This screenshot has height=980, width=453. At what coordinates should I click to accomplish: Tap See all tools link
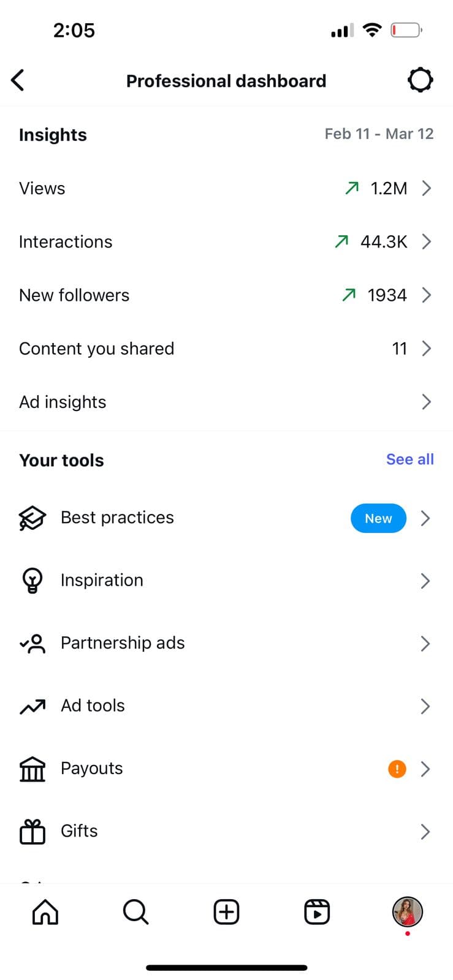409,459
